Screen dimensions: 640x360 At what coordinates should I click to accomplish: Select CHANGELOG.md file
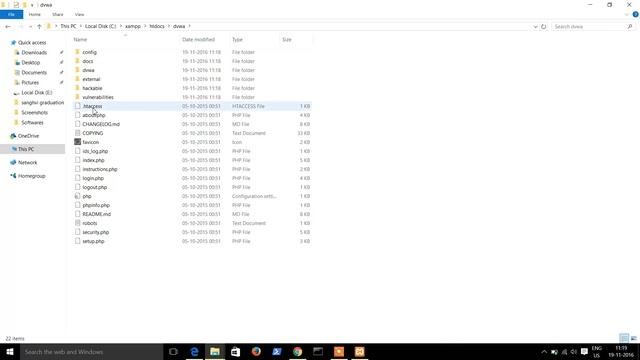(x=101, y=124)
